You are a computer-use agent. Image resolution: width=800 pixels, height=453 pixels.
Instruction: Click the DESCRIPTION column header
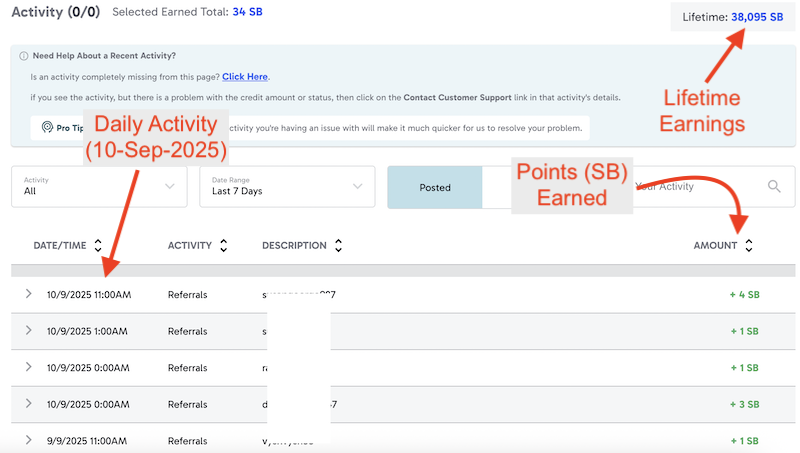coord(294,245)
